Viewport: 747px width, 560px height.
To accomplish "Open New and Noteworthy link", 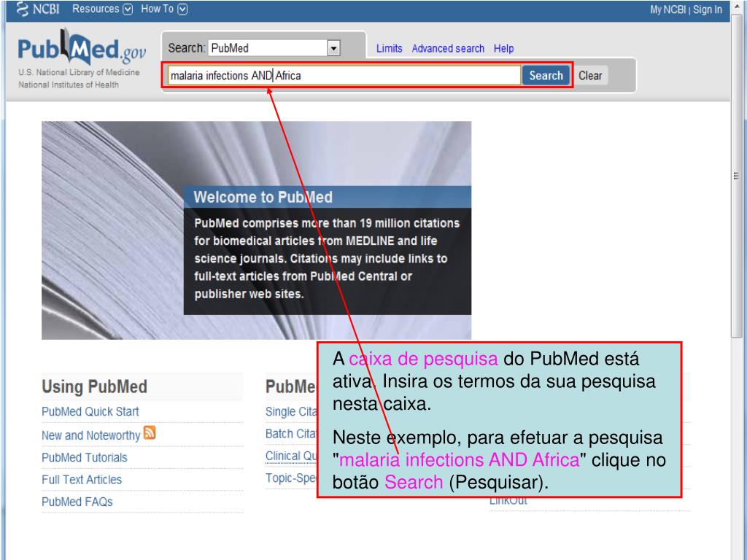I will pyautogui.click(x=90, y=435).
